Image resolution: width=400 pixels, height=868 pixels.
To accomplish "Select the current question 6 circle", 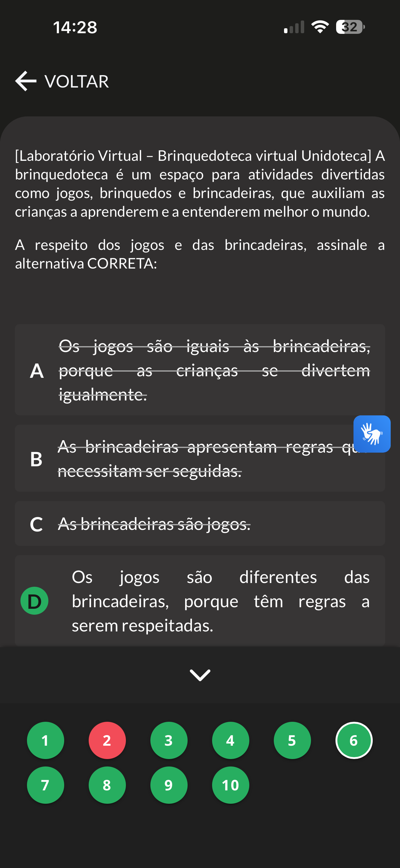I will [354, 740].
